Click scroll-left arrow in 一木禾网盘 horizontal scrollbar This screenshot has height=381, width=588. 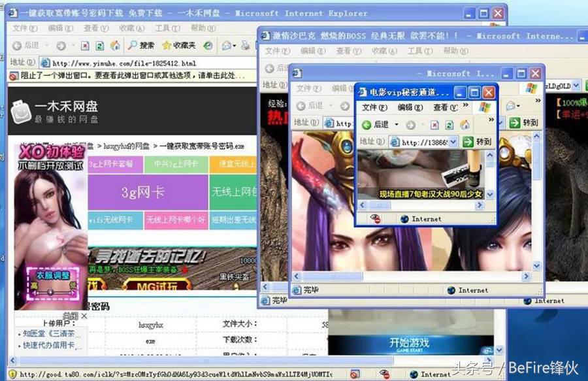click(12, 361)
